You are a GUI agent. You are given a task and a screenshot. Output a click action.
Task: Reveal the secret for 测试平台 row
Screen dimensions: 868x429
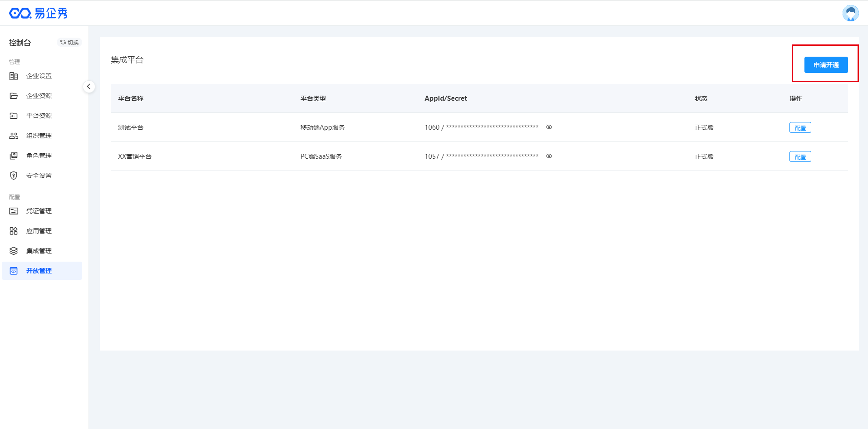[x=549, y=127]
